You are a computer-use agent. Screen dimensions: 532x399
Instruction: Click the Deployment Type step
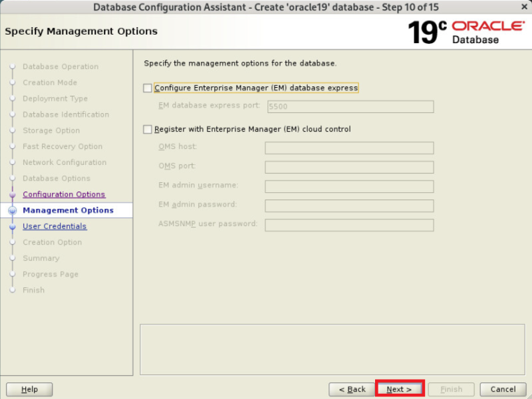click(x=55, y=98)
